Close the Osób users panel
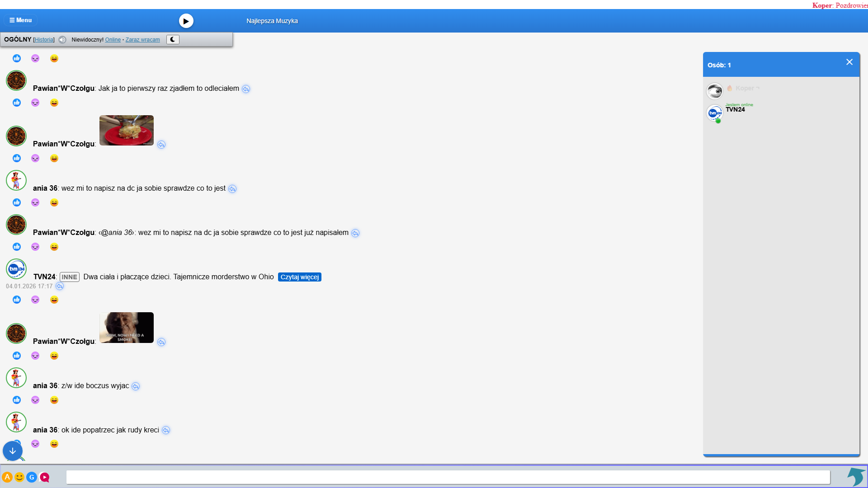This screenshot has width=868, height=488. (x=849, y=62)
